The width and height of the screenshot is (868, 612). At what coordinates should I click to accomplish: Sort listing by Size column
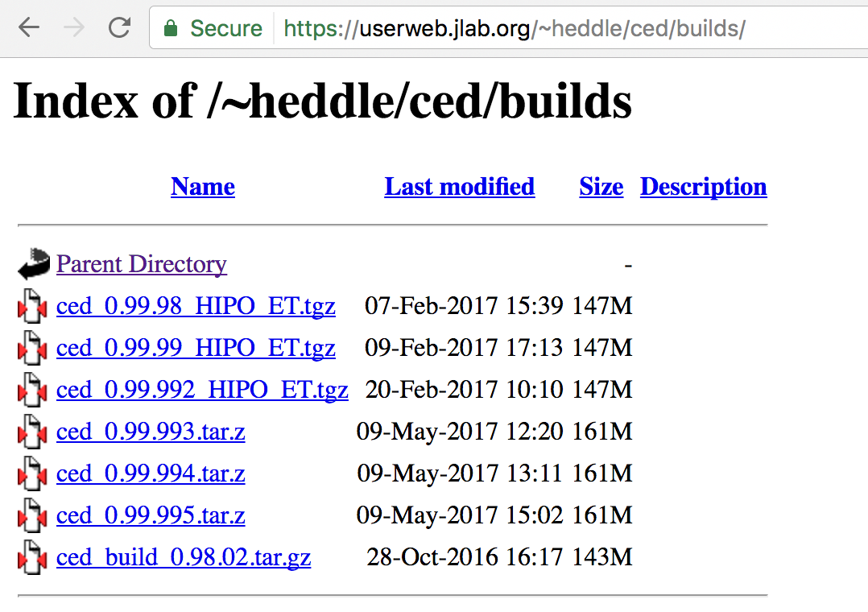click(x=601, y=187)
